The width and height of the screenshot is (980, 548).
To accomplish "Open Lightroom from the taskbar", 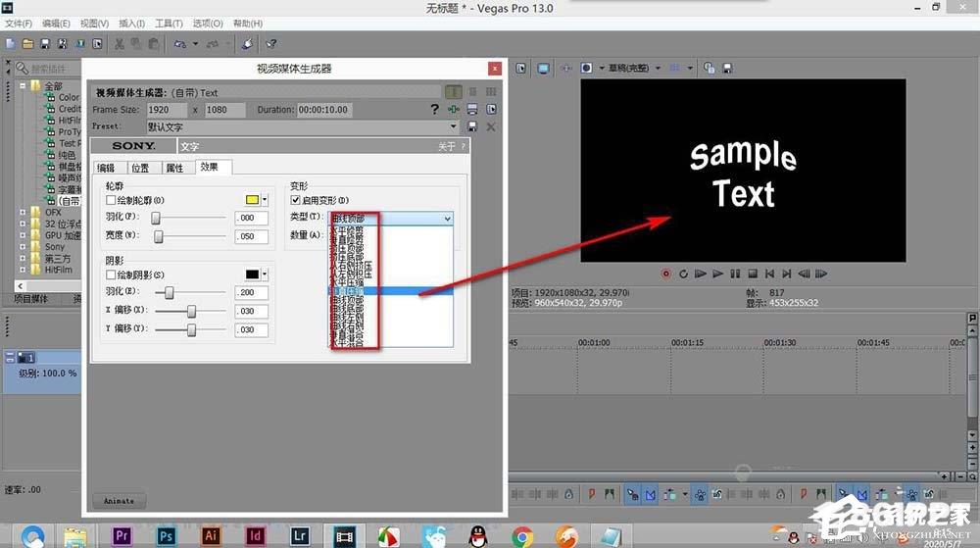I will [299, 535].
